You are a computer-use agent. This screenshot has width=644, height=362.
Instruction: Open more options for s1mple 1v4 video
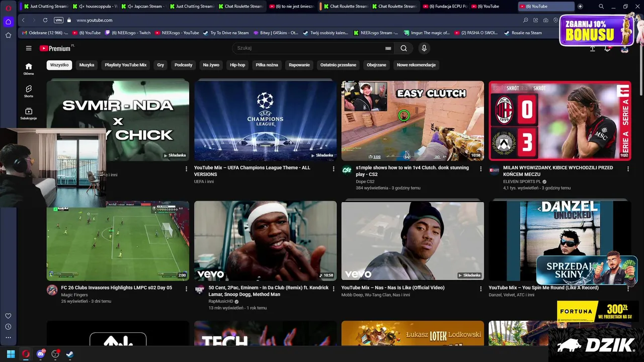click(x=480, y=169)
